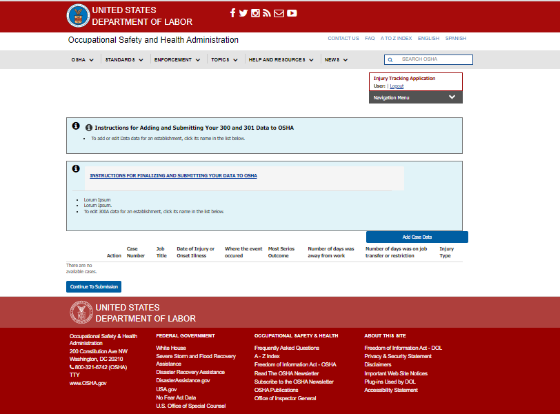Viewport: 560px width, 414px height.
Task: Expand the News menu
Action: [336, 60]
